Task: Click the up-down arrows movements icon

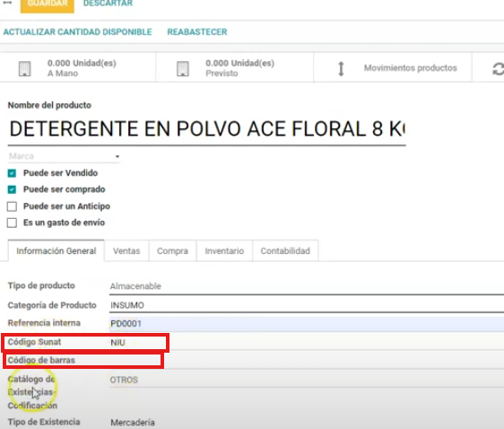Action: point(342,68)
